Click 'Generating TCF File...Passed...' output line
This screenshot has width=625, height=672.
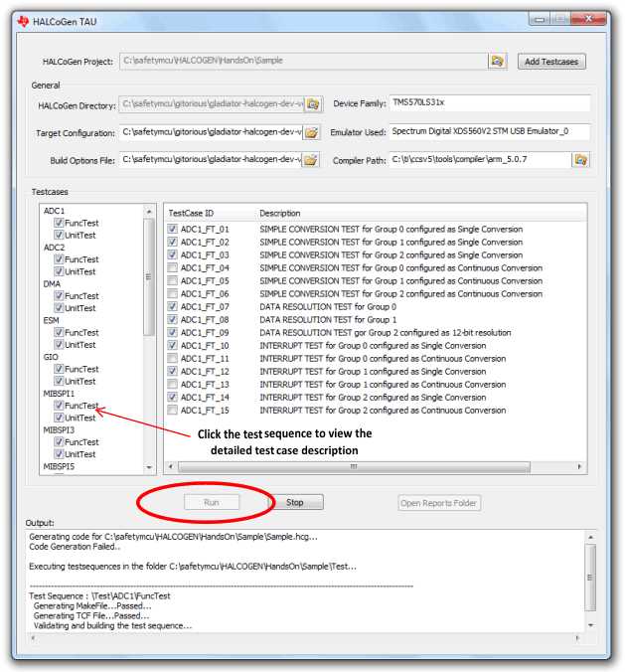(x=91, y=616)
